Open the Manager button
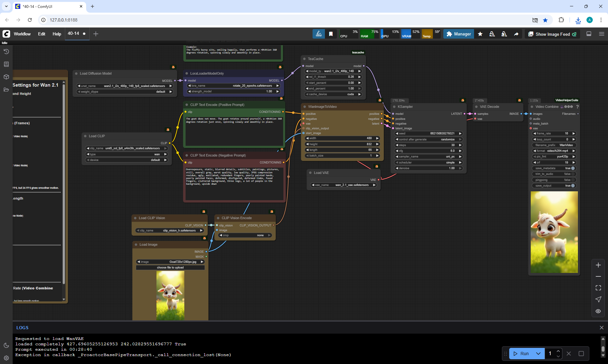608x364 pixels. pos(459,34)
